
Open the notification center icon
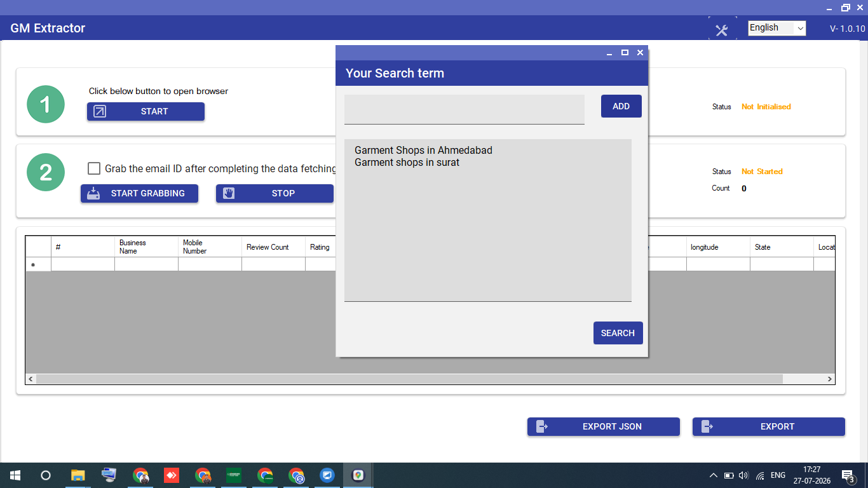(848, 475)
